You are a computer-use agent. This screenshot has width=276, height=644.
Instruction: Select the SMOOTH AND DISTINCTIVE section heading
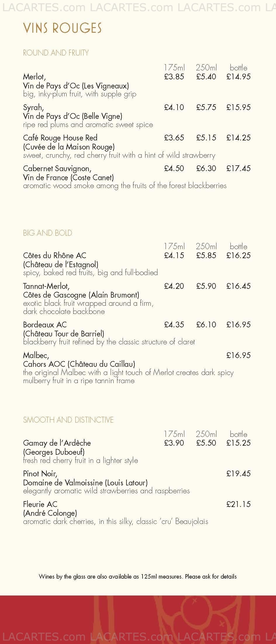click(68, 420)
